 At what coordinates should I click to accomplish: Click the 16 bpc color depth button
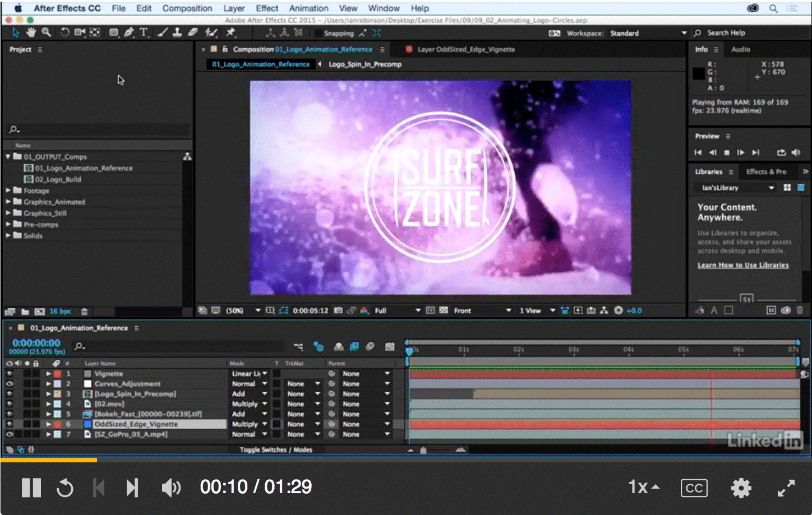click(60, 312)
